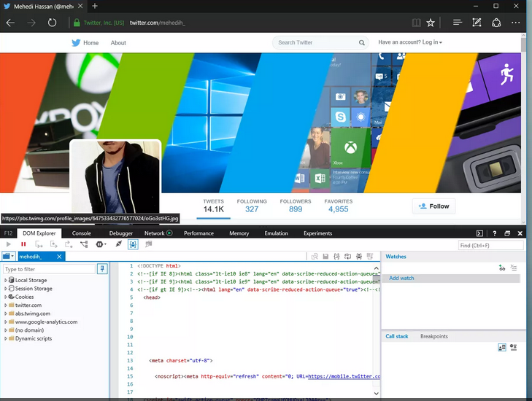This screenshot has height=401, width=532.
Task: Open the F12 tools help icon
Action: pos(494,233)
